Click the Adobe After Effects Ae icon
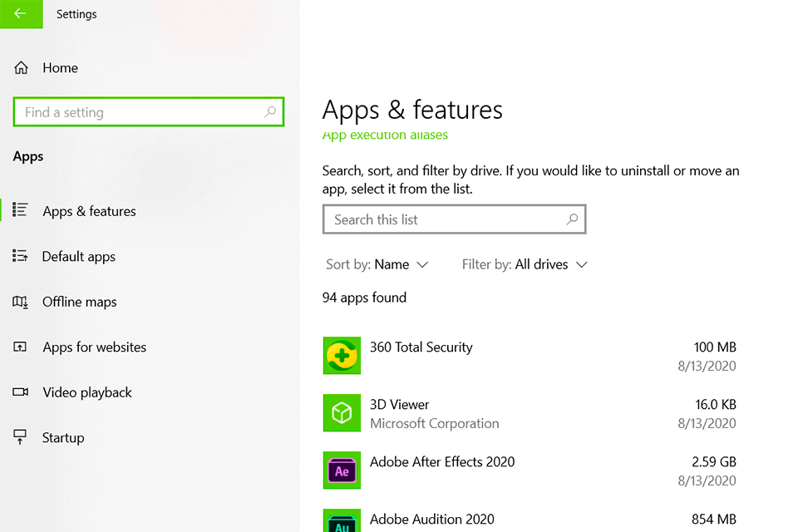This screenshot has height=532, width=798. [342, 470]
